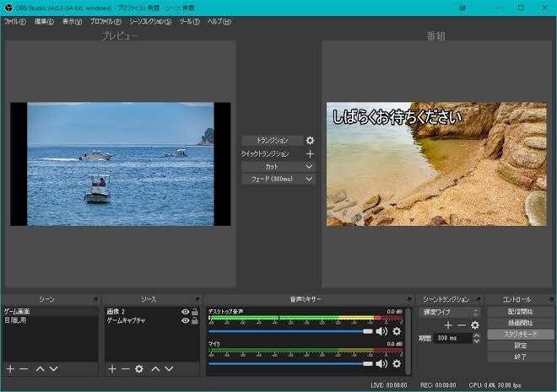Open the ファイル(F) menu
557x392 pixels.
pos(15,22)
